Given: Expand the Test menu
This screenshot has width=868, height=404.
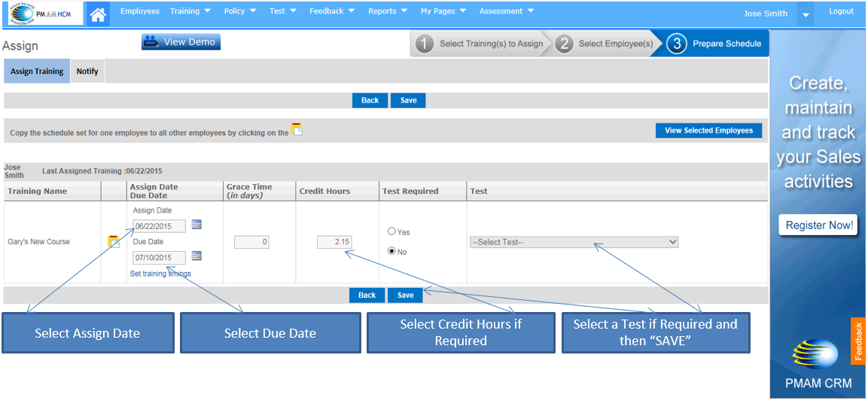Looking at the screenshot, I should coord(283,11).
